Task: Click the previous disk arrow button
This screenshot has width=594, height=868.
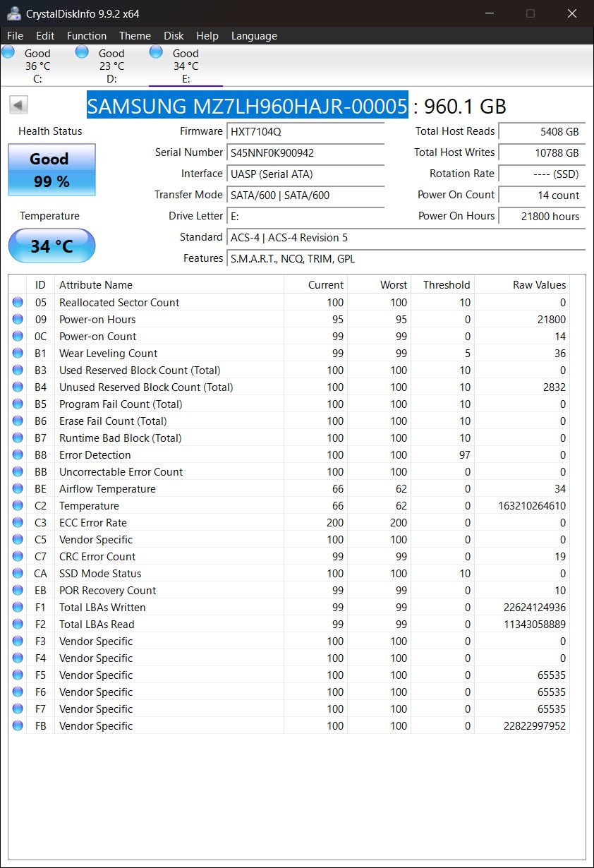Action: click(18, 106)
